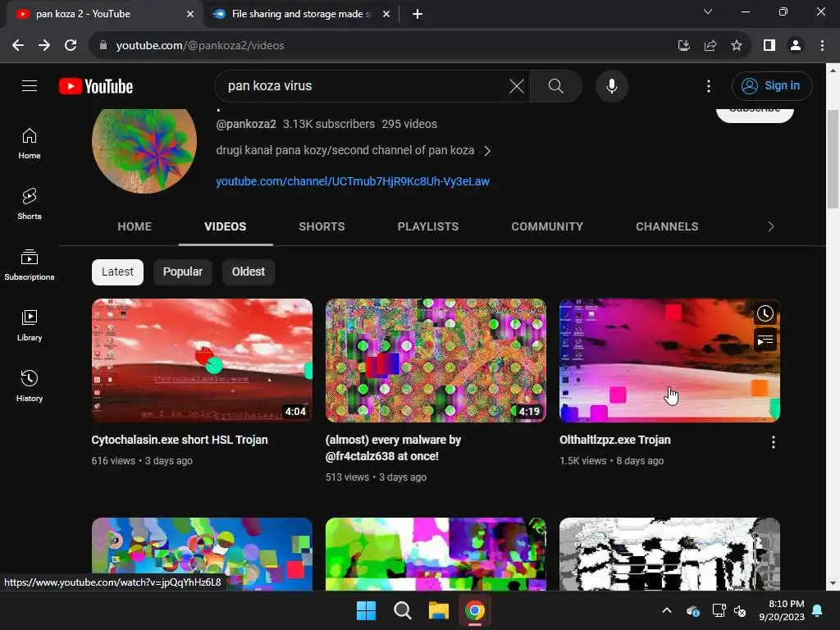The image size is (840, 630).
Task: Click Watch later clock on Olthaltlzpz thumbnail
Action: [x=765, y=313]
